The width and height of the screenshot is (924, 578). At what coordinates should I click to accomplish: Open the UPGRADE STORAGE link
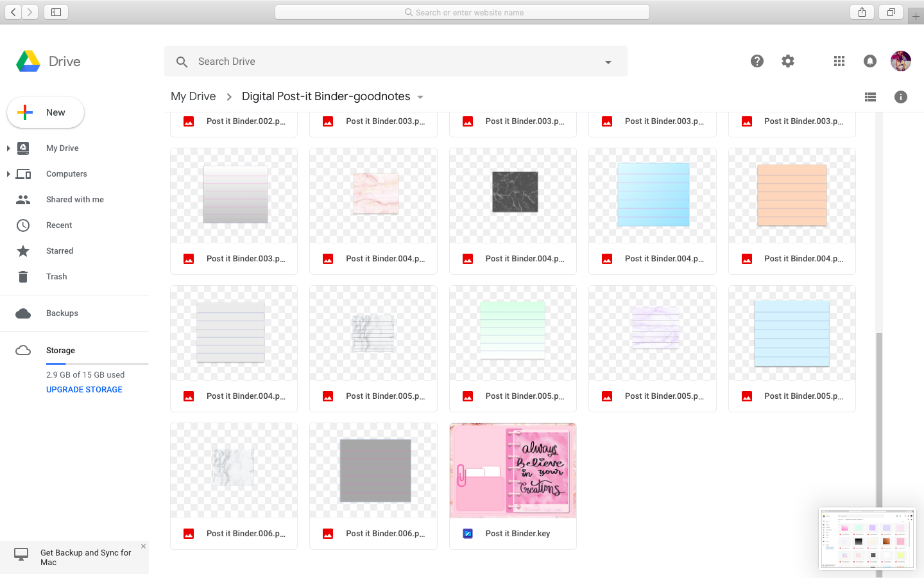click(84, 389)
